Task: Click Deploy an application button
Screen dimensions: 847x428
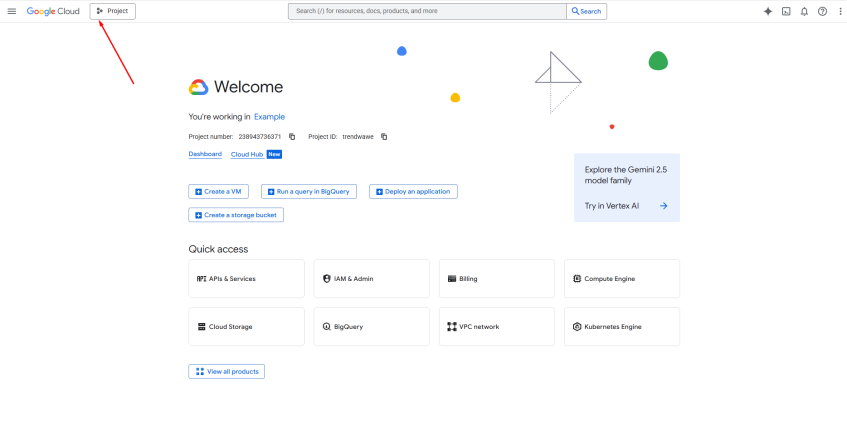Action: tap(413, 191)
